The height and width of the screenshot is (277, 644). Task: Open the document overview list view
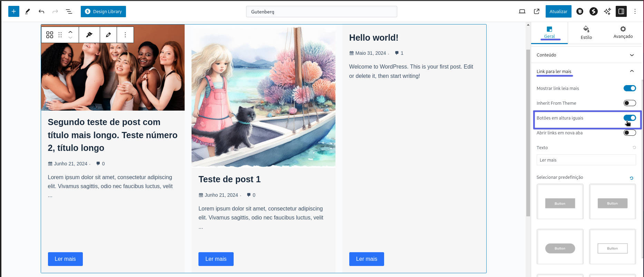(69, 11)
